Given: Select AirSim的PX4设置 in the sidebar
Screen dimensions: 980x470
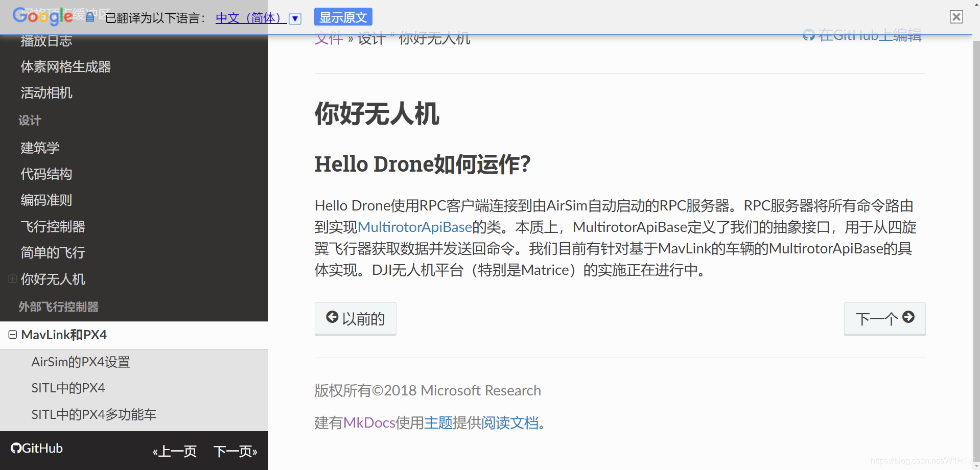Looking at the screenshot, I should [81, 362].
